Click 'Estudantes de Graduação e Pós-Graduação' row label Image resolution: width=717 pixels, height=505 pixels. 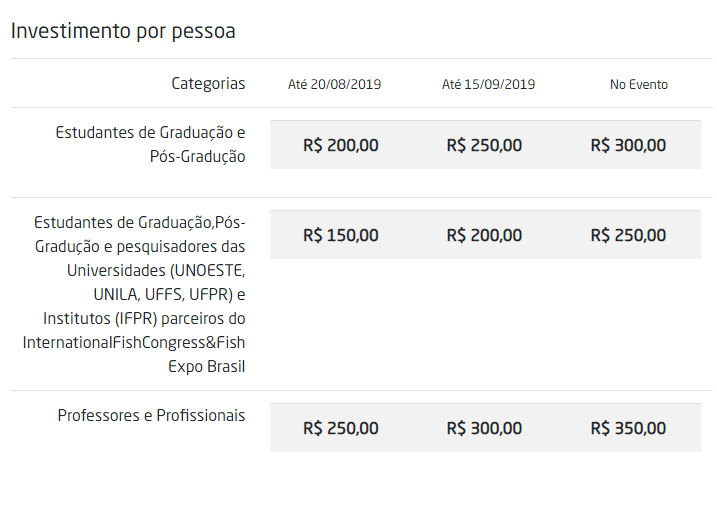click(150, 144)
